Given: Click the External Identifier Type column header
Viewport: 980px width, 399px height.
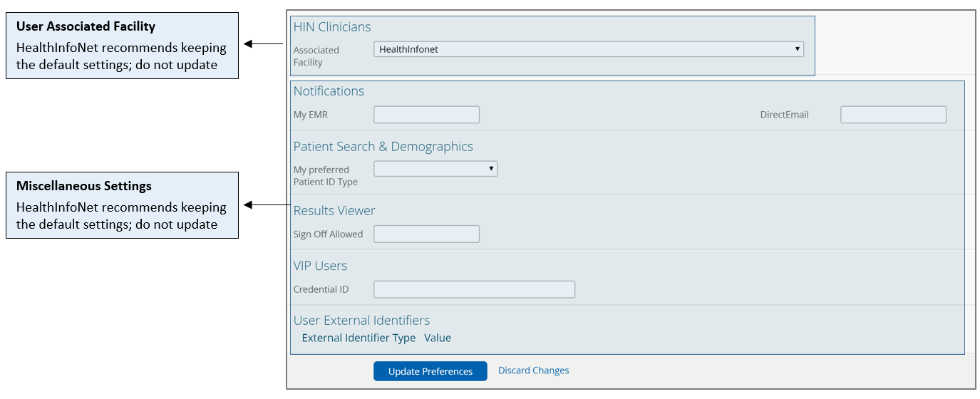Looking at the screenshot, I should [x=359, y=338].
